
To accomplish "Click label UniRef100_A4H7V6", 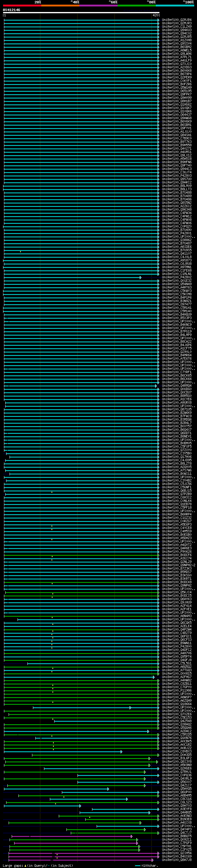I will [x=177, y=653].
